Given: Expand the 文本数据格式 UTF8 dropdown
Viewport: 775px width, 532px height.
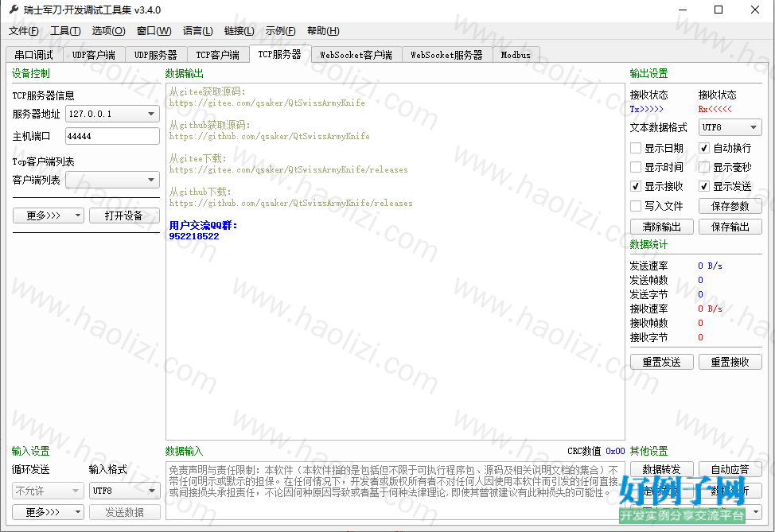Looking at the screenshot, I should (x=730, y=127).
